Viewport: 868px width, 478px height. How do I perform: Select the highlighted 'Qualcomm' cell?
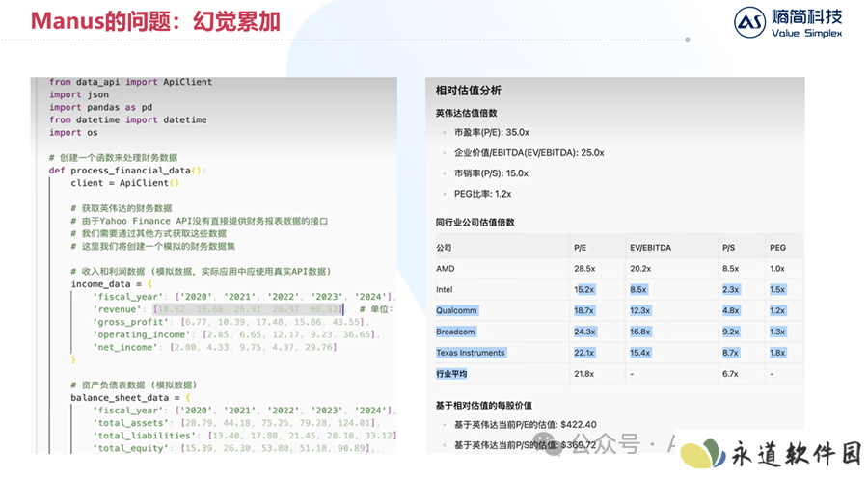tap(457, 310)
